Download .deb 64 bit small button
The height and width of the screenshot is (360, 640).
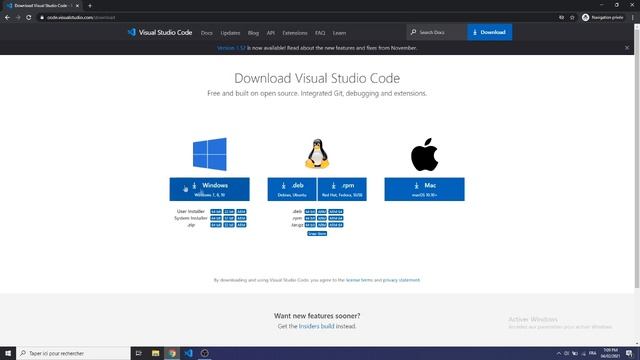point(310,211)
